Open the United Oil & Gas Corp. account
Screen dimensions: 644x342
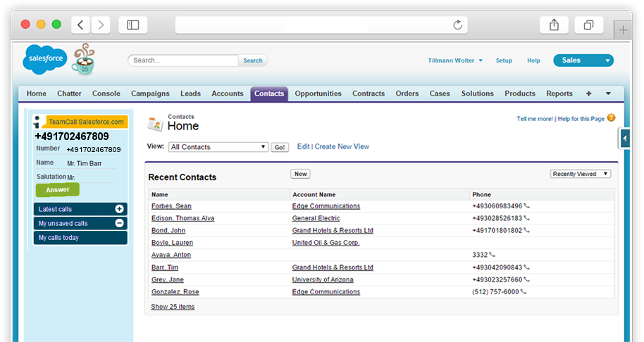(x=326, y=242)
